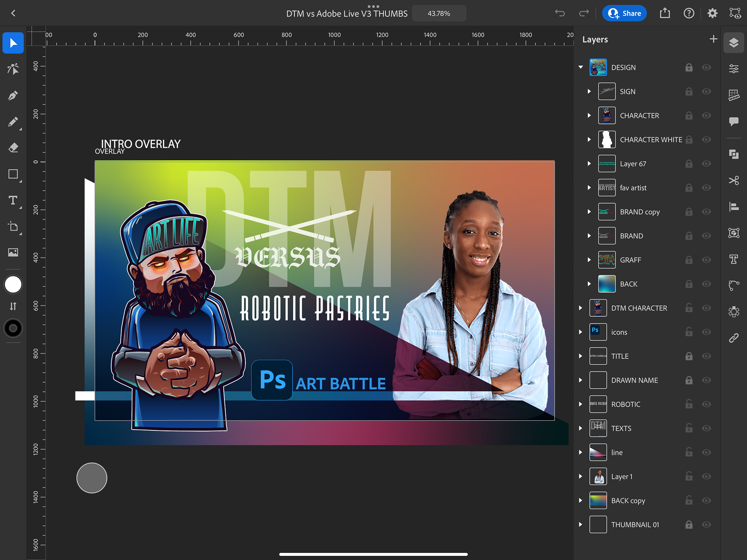This screenshot has height=560, width=747.
Task: Unlock the TITLE layer
Action: (x=689, y=356)
